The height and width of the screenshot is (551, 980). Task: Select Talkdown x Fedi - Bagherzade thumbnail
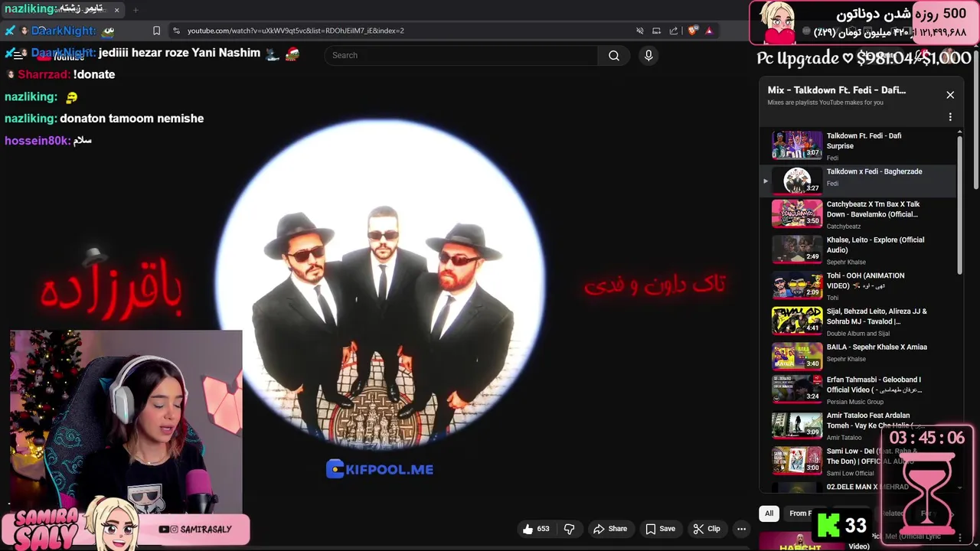point(797,181)
